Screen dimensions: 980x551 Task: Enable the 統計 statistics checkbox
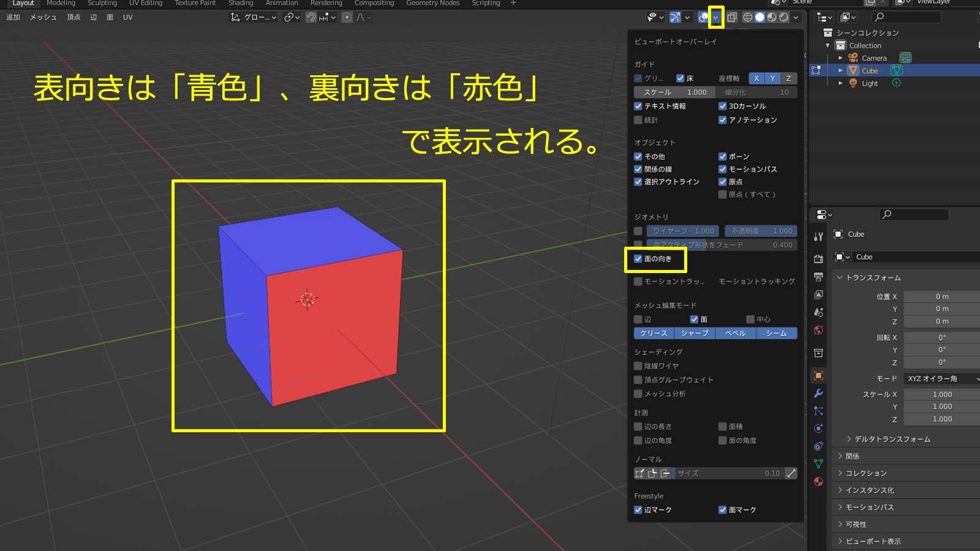click(638, 120)
